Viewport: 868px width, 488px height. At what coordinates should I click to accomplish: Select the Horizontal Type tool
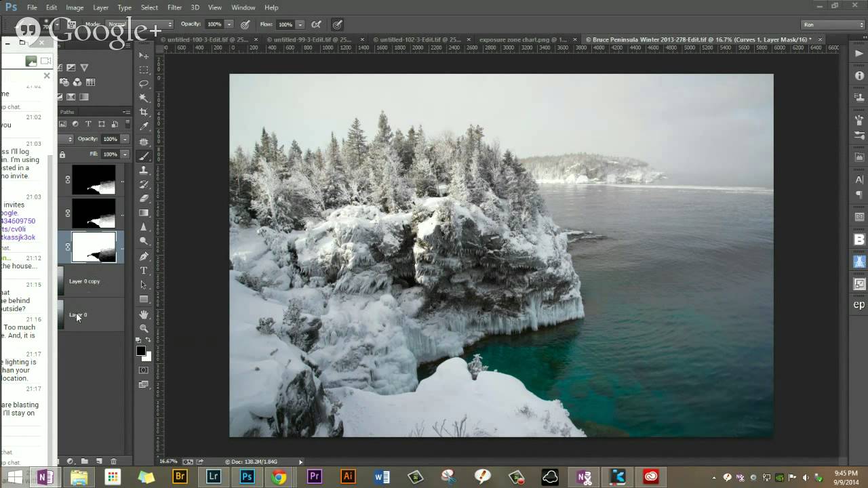(144, 270)
